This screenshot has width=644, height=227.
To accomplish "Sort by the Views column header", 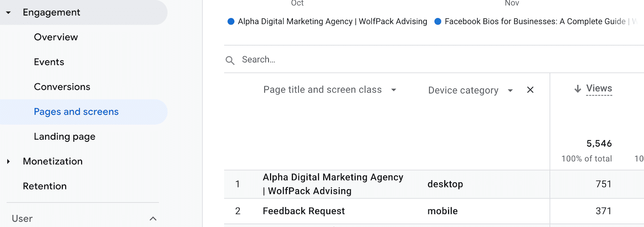I will coord(599,89).
